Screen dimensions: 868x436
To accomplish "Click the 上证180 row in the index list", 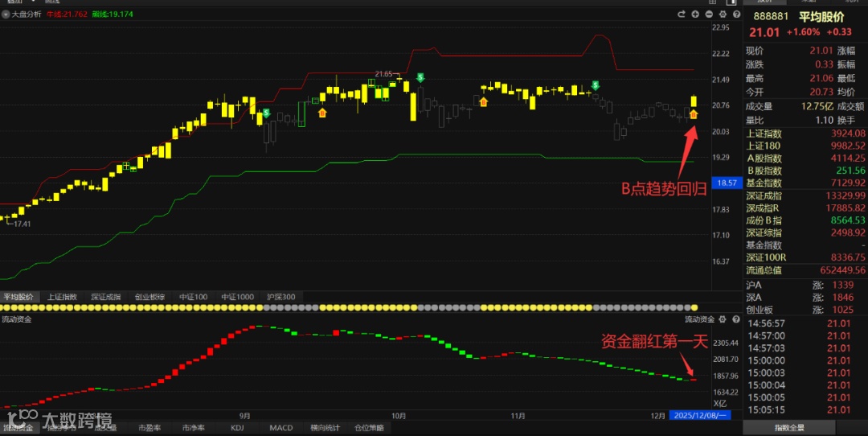I will 805,146.
